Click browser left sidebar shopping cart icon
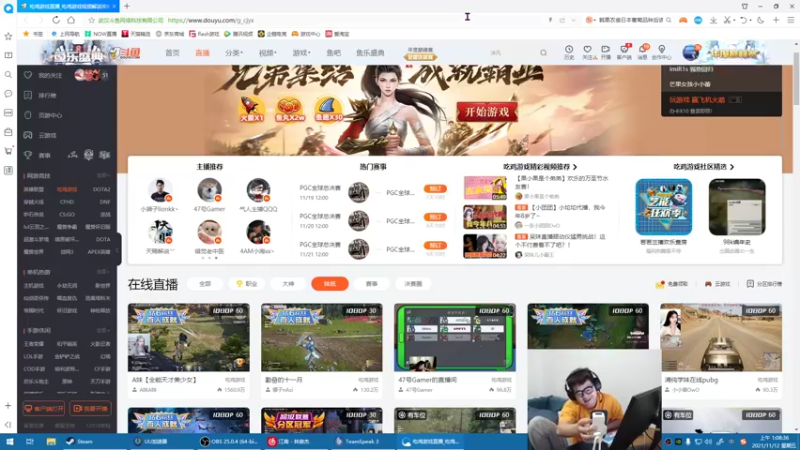The width and height of the screenshot is (800, 450). click(x=8, y=151)
